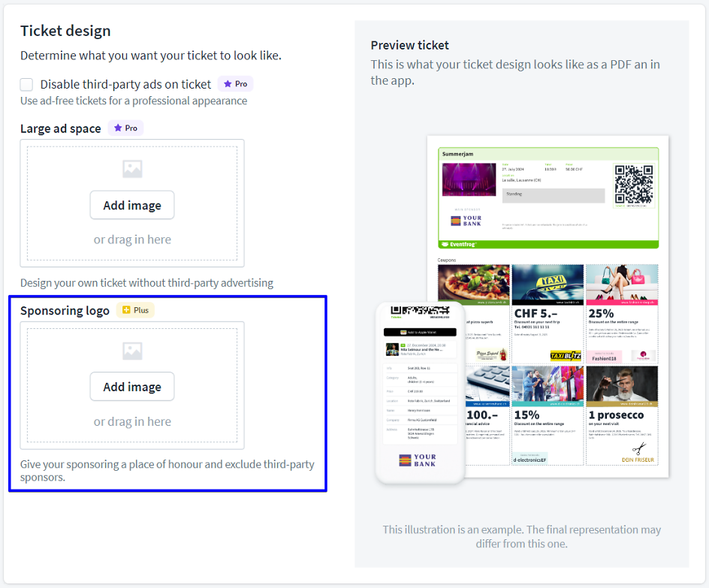Screen dimensions: 709x588
Task: Click 'or drag in here' in Sponsoring logo
Action: pyautogui.click(x=132, y=422)
